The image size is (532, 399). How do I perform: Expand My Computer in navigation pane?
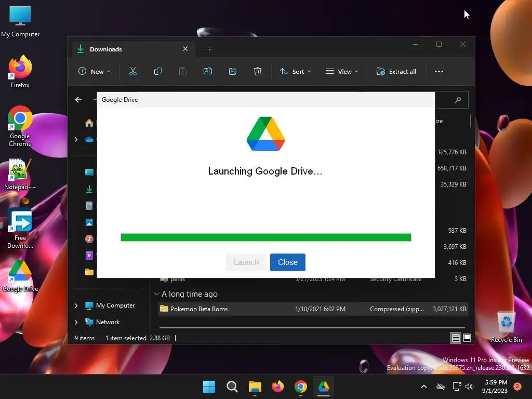[76, 305]
